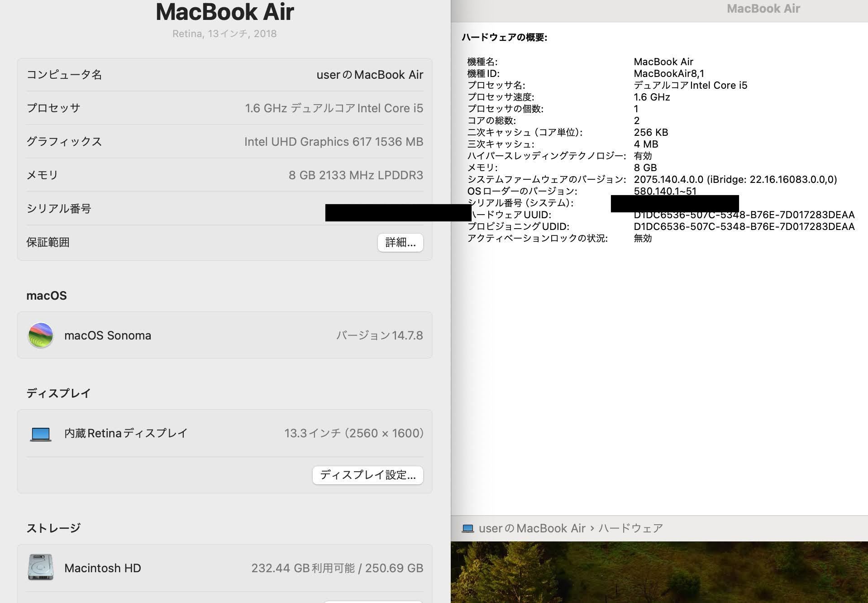Click the プロビジョニングUDID value
The image size is (868, 603).
coord(744,227)
